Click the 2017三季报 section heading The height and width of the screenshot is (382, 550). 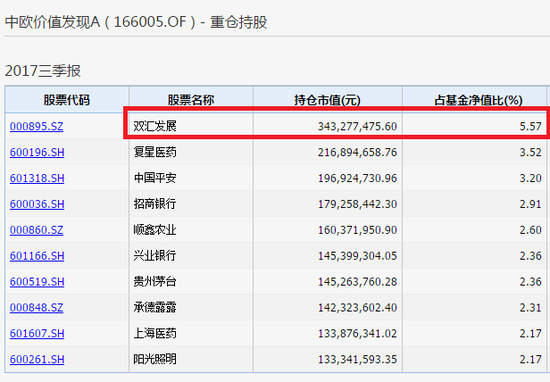tap(43, 71)
